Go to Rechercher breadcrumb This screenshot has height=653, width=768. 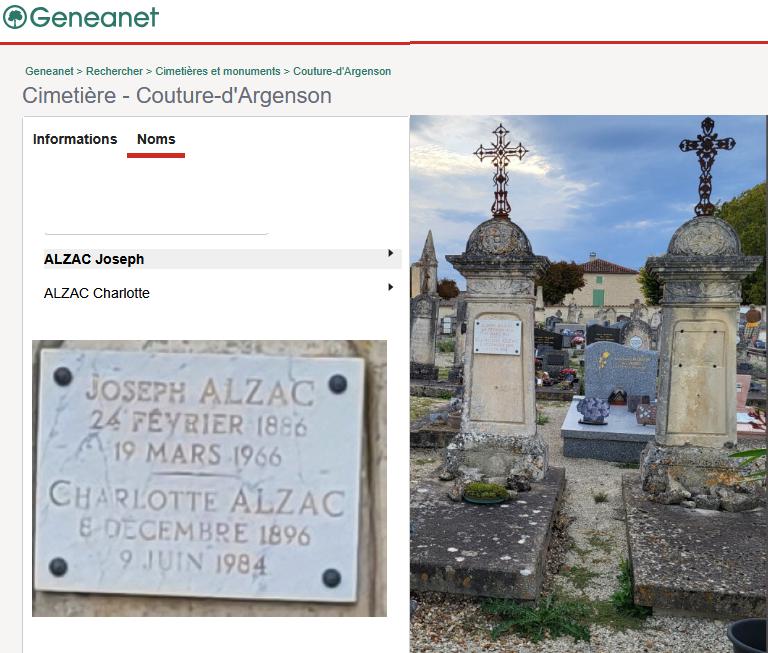[x=114, y=71]
